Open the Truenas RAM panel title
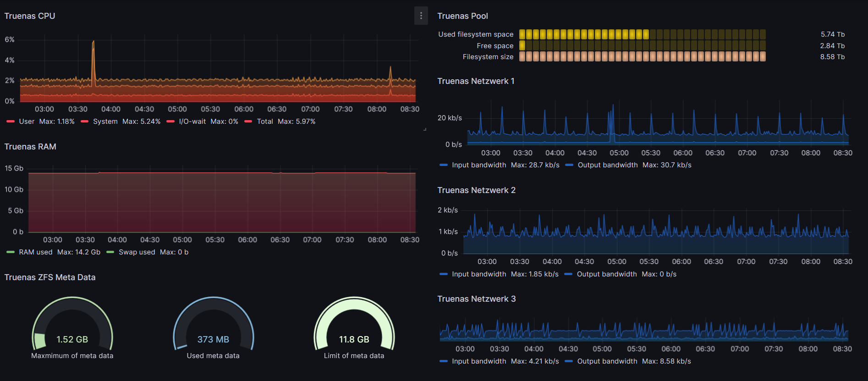Screen dimensions: 868x381 point(30,147)
